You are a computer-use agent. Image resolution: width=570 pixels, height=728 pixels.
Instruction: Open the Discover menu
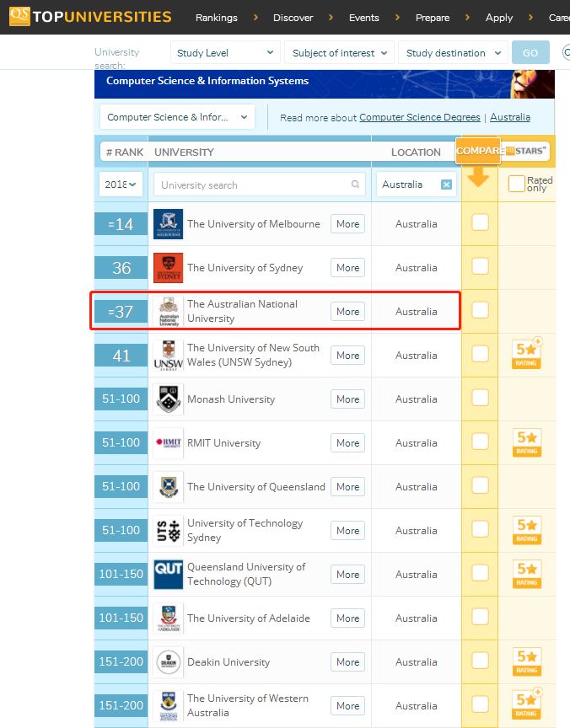(x=293, y=18)
